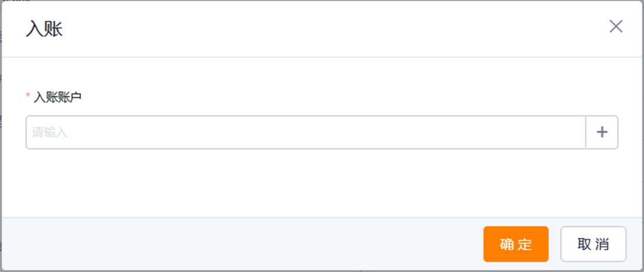Open the account picker with the plus sign
The image size is (644, 272).
click(x=602, y=132)
